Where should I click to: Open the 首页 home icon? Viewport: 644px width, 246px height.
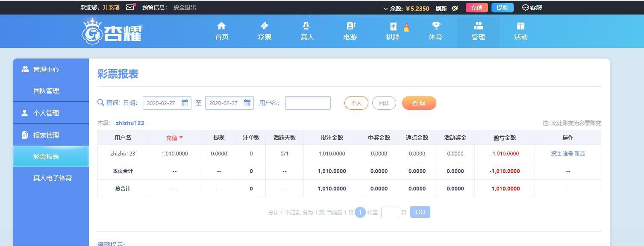click(221, 26)
